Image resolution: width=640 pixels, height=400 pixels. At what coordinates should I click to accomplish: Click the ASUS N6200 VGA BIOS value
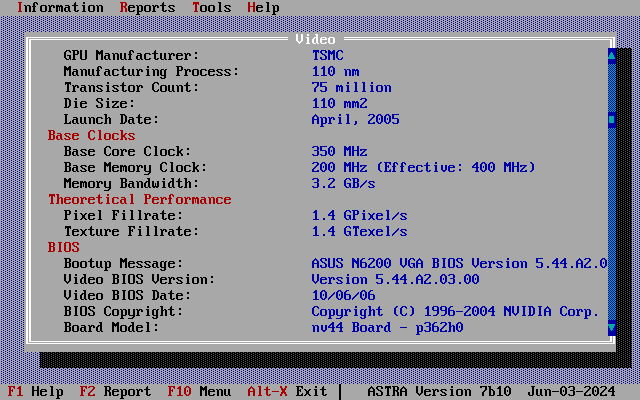tap(459, 263)
